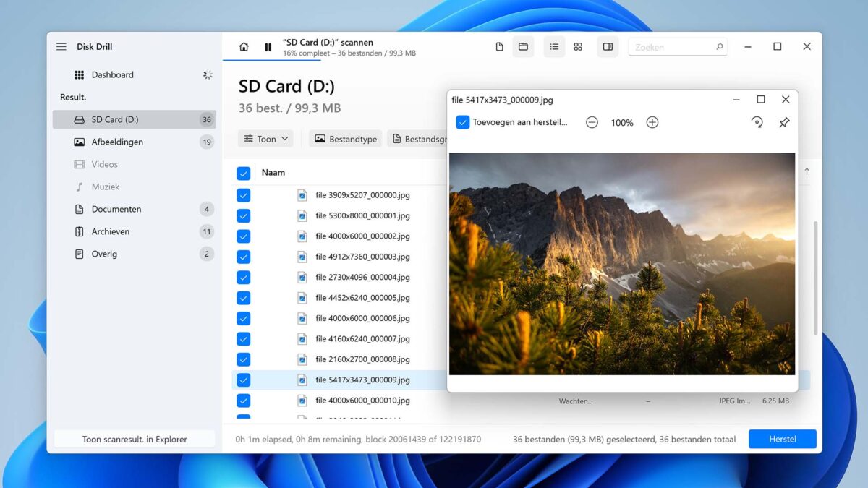Toggle the preview panel icon
This screenshot has width=868, height=488.
click(608, 47)
